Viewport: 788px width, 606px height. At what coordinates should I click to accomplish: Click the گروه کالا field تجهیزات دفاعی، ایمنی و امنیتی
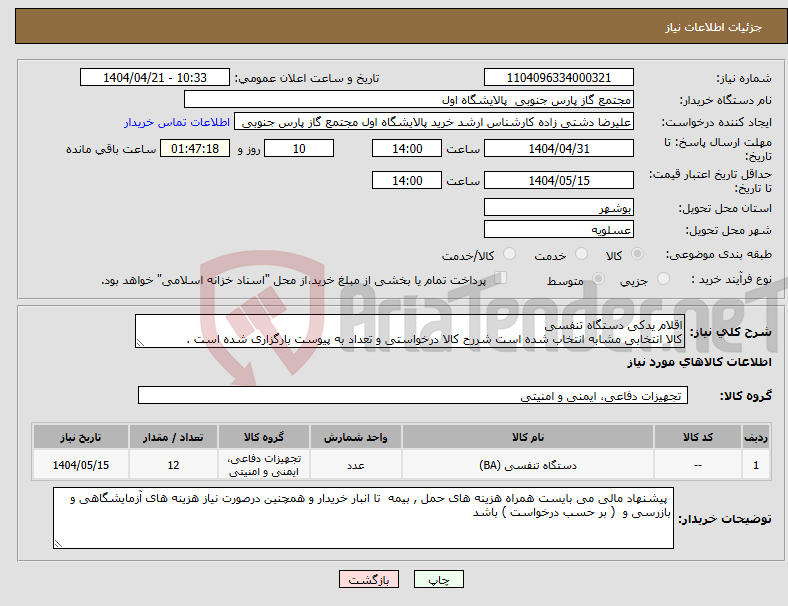pos(413,395)
